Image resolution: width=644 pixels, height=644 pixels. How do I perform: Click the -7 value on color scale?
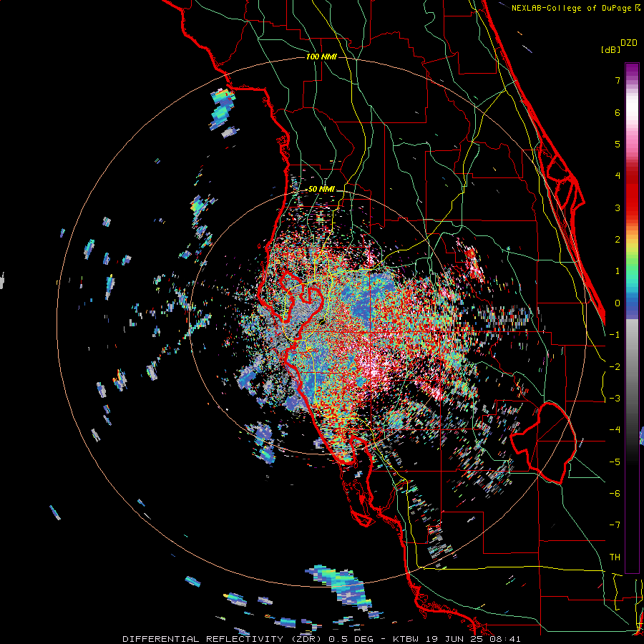pyautogui.click(x=615, y=525)
